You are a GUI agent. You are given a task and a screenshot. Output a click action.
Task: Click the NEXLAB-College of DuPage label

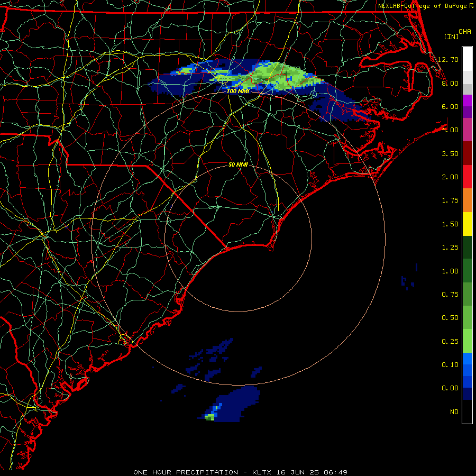(423, 6)
